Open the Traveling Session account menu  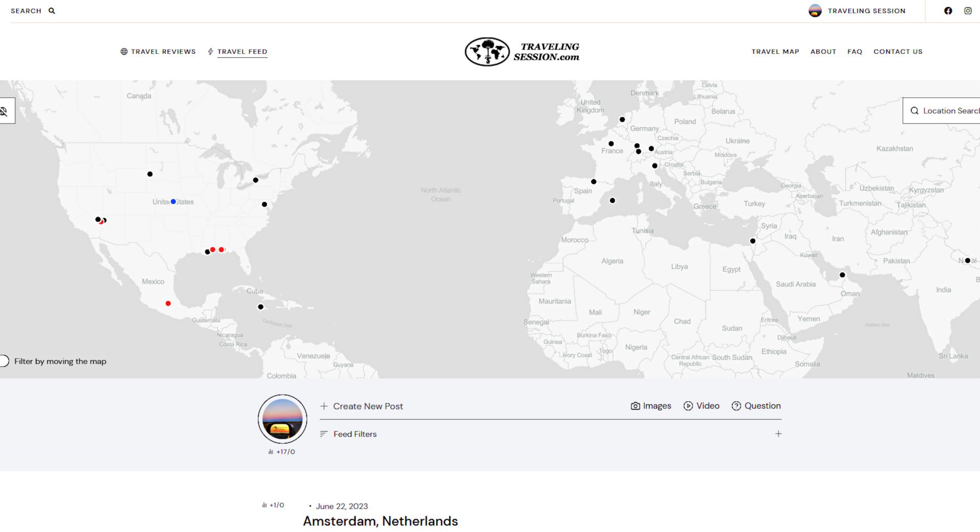click(x=857, y=11)
